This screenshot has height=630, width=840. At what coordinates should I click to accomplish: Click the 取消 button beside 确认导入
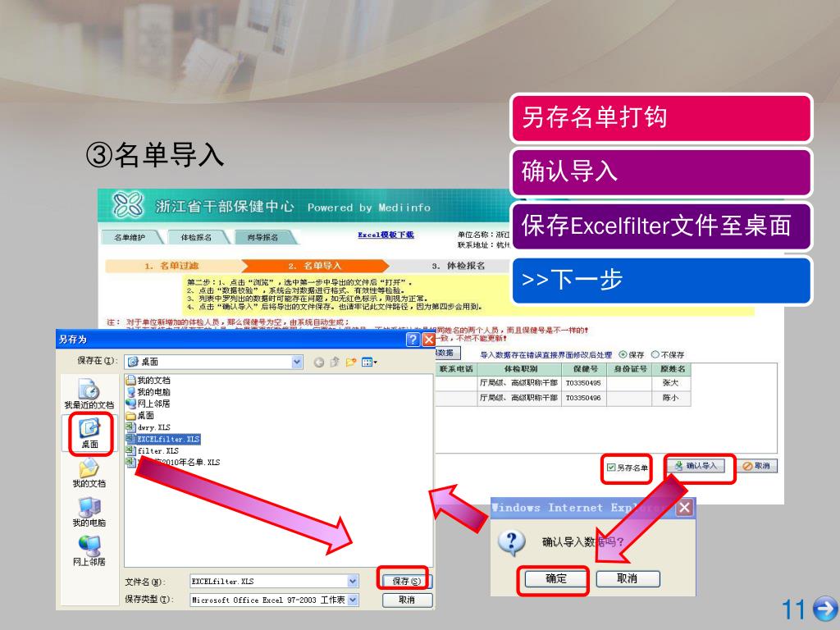[x=757, y=466]
